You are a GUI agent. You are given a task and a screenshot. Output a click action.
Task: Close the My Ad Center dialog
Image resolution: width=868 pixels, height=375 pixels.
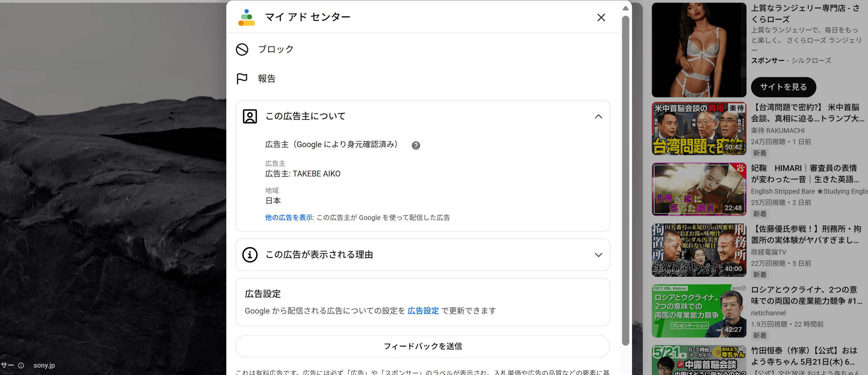(x=601, y=17)
